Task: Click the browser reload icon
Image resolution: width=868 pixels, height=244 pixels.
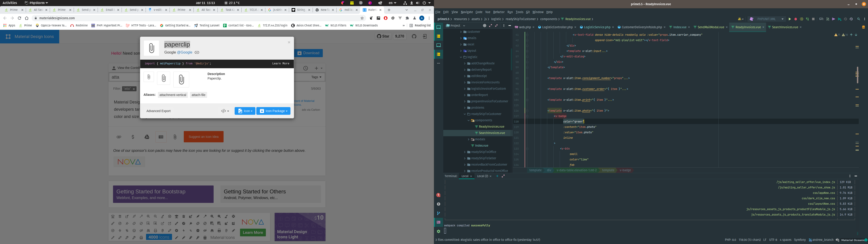Action: coord(19,18)
